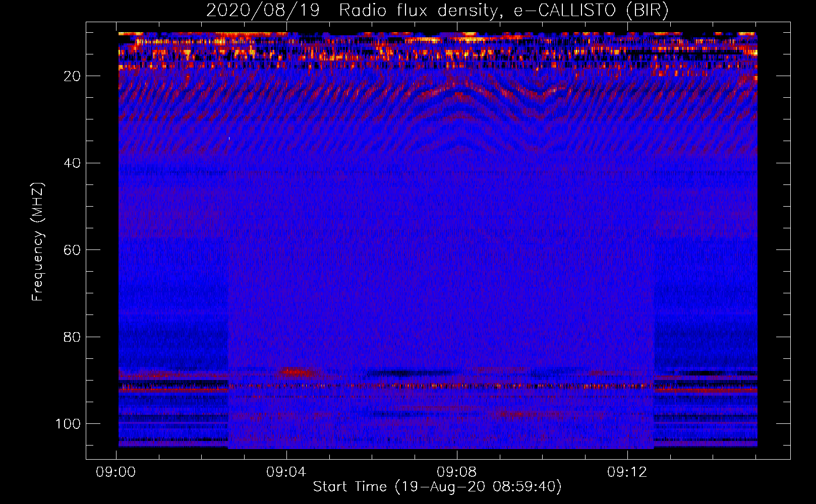Click the 'Frequency (MHZ)' axis label

pyautogui.click(x=38, y=241)
